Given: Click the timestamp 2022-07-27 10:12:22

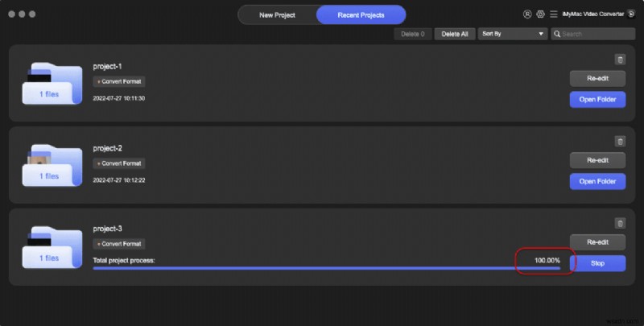Looking at the screenshot, I should tap(118, 180).
